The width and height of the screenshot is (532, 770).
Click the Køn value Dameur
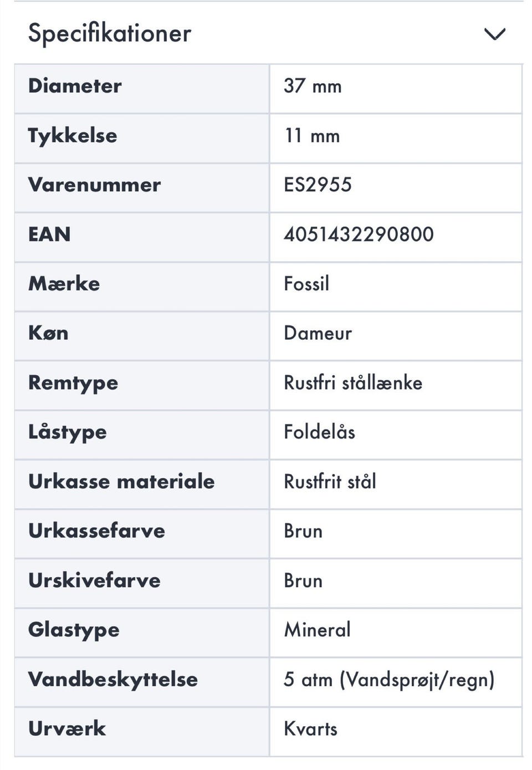318,333
